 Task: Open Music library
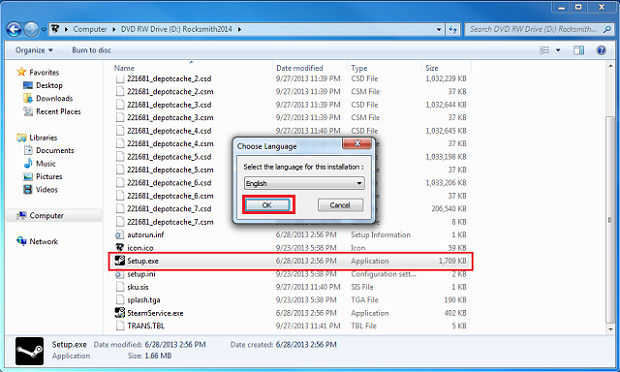tap(45, 164)
